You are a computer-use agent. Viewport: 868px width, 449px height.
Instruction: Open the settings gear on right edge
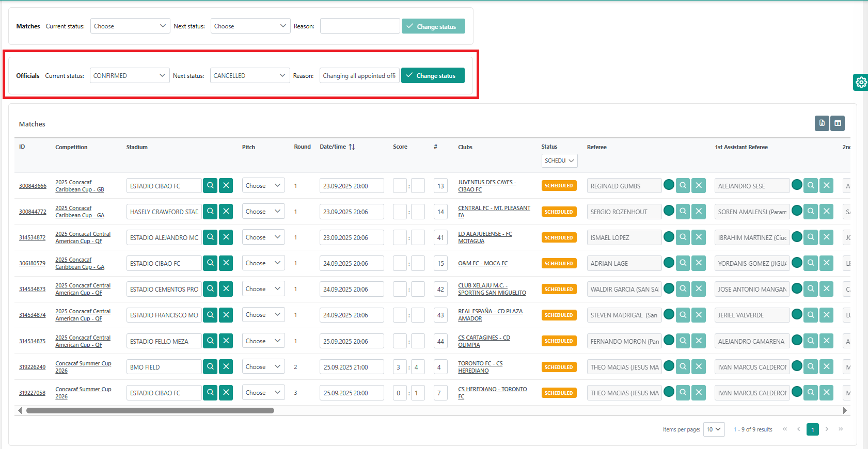(x=861, y=82)
